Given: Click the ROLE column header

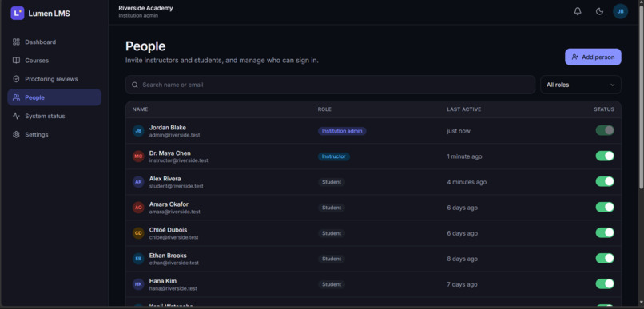Looking at the screenshot, I should pos(324,109).
